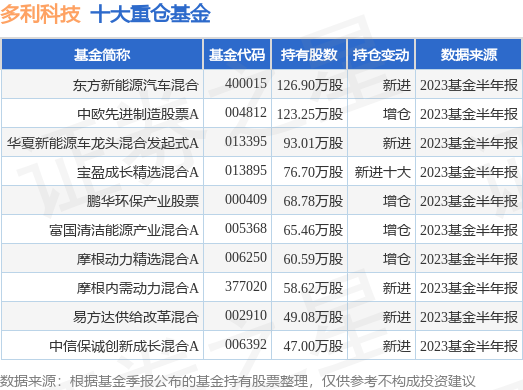Click fund code 400015

(246, 83)
